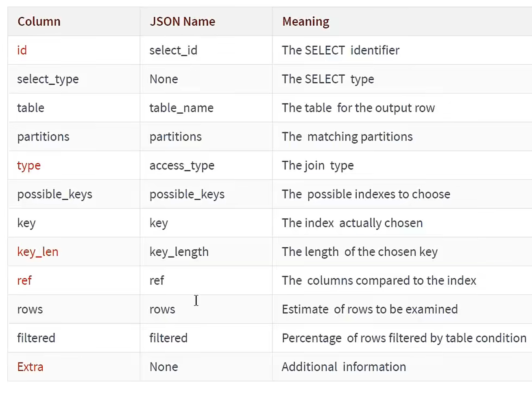Viewport: 532px width, 395px height.
Task: Select the 'table_name' JSON name cell
Action: point(181,108)
